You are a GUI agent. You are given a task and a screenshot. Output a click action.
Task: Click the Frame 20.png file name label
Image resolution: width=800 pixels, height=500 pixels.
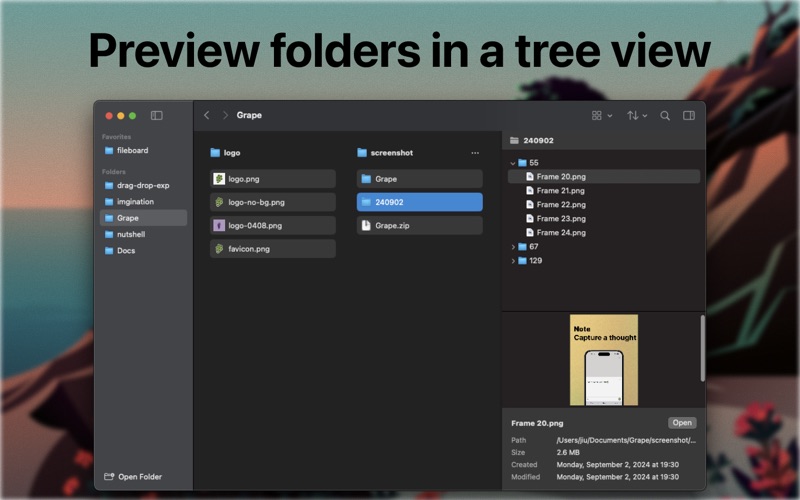click(x=537, y=423)
